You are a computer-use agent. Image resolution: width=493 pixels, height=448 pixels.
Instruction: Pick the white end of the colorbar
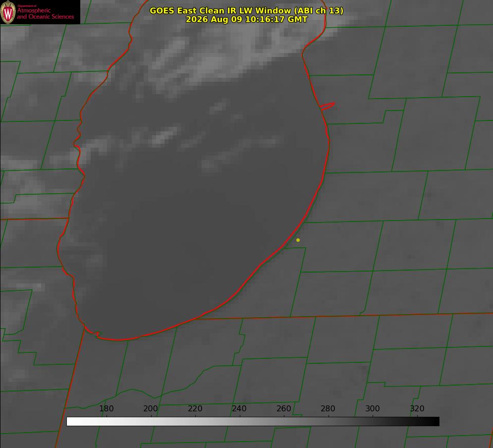coord(73,421)
